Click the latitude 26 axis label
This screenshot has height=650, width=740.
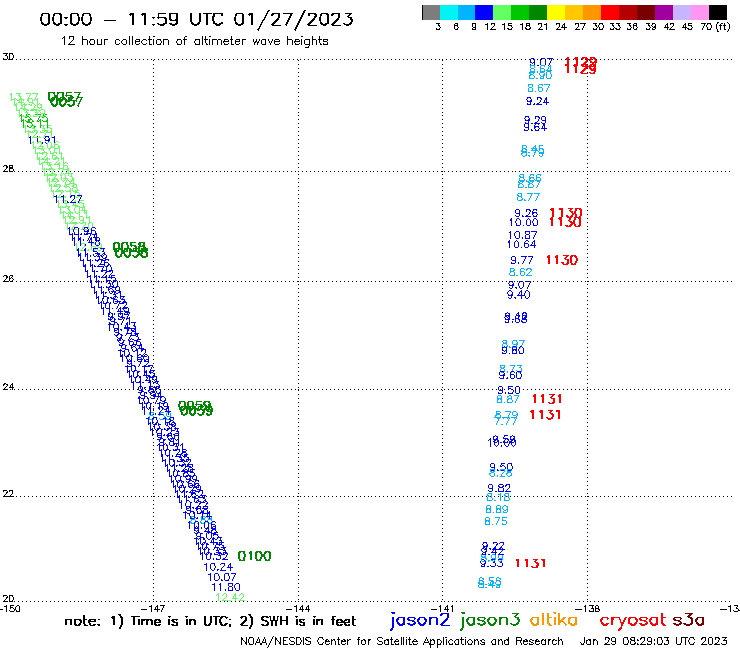tap(8, 279)
